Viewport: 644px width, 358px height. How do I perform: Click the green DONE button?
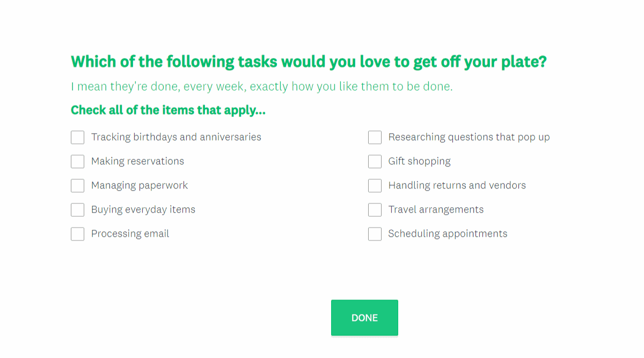click(x=364, y=318)
